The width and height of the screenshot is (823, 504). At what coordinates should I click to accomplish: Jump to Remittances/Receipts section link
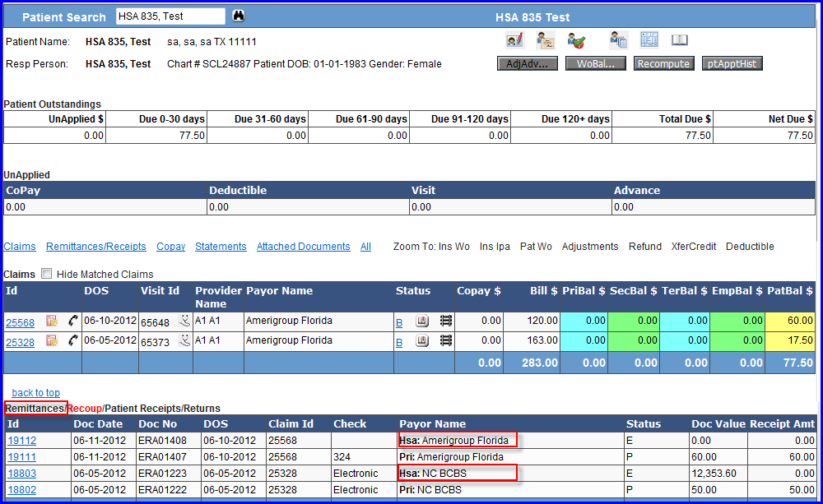click(x=96, y=247)
